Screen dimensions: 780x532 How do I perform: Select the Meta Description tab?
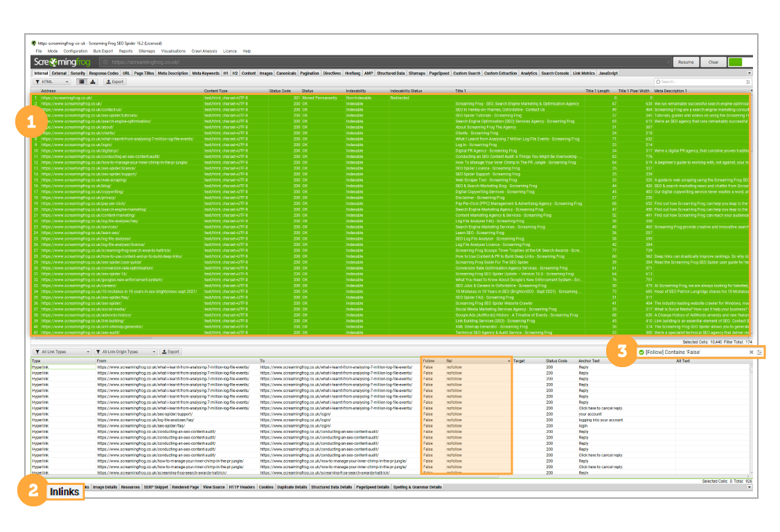[x=173, y=73]
